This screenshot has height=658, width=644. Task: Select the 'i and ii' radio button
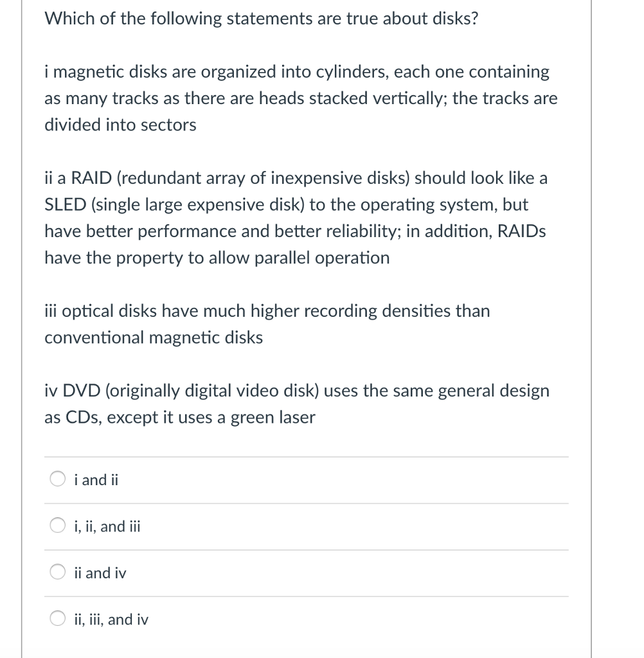(x=57, y=477)
